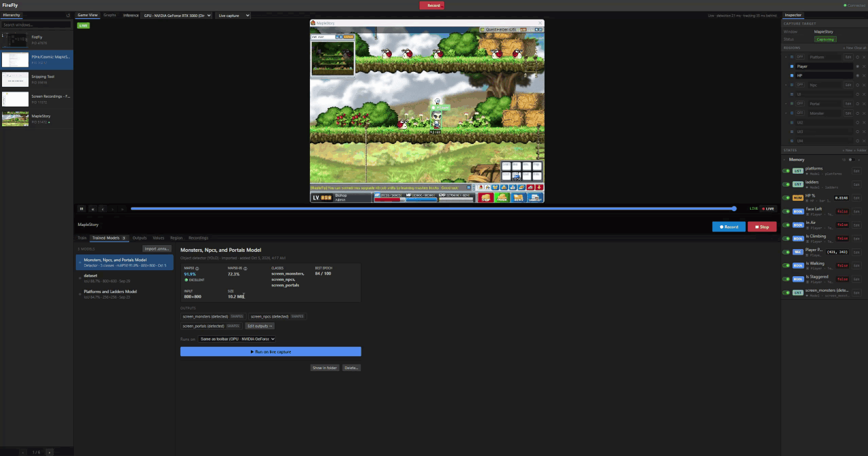
Task: Click the Shortcut icon in the game bar
Action: pyautogui.click(x=535, y=197)
